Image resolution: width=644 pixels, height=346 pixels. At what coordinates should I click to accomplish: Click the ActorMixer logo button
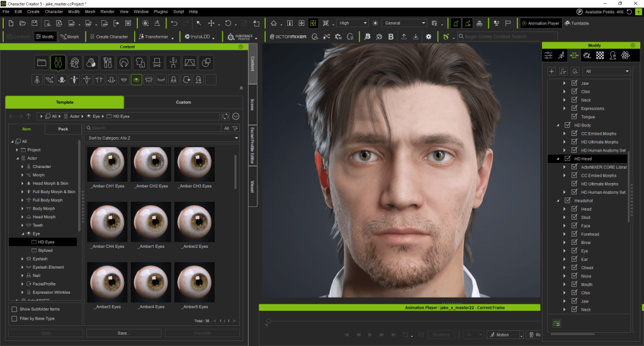click(288, 36)
